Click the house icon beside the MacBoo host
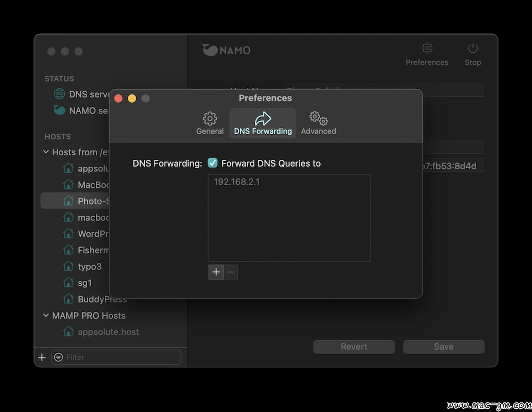This screenshot has width=532, height=412. click(68, 184)
